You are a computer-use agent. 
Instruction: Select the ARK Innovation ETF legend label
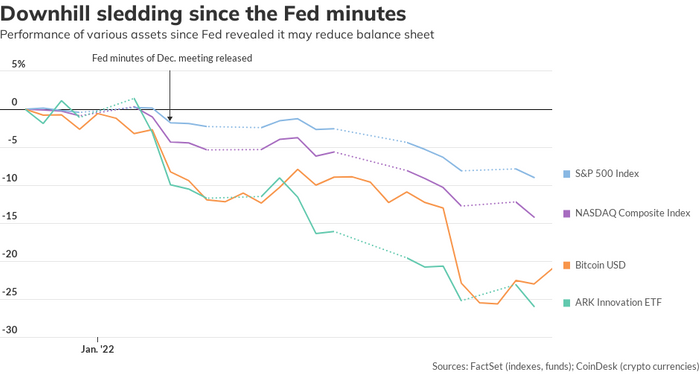tap(618, 302)
